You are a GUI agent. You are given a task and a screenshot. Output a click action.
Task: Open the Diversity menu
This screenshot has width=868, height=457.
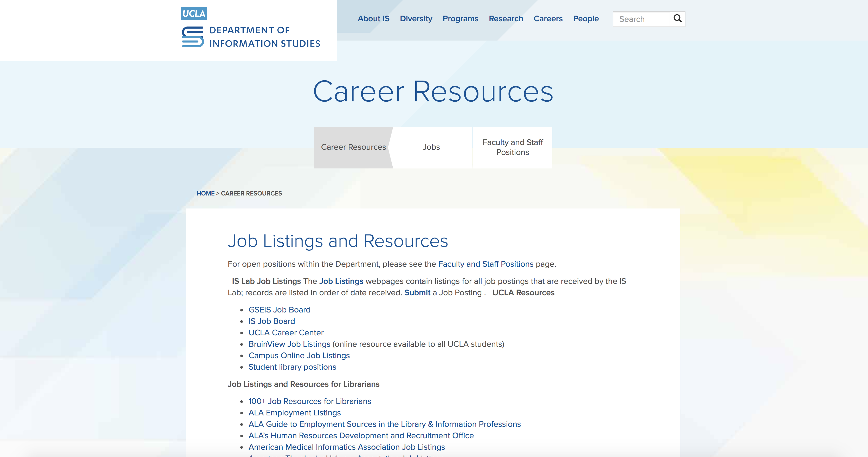point(416,18)
